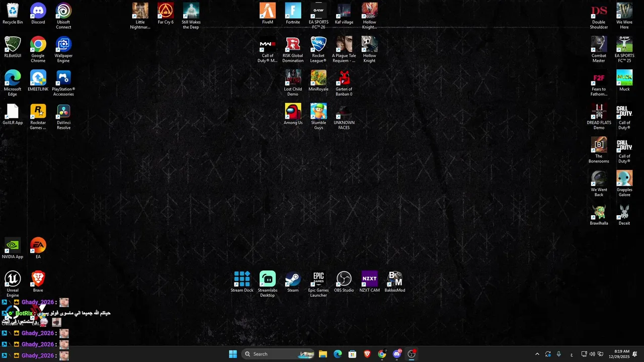
Task: Open the Among Us shortcut
Action: 293,114
